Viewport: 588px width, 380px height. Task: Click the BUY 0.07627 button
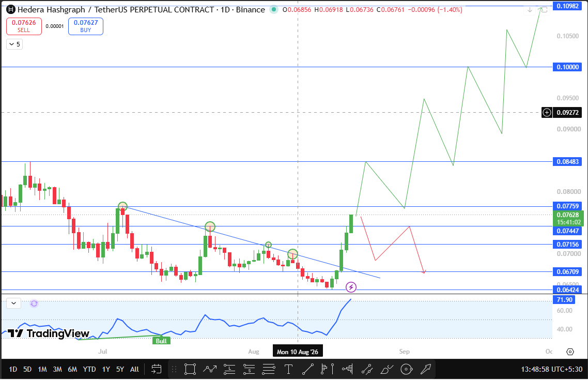coord(85,26)
